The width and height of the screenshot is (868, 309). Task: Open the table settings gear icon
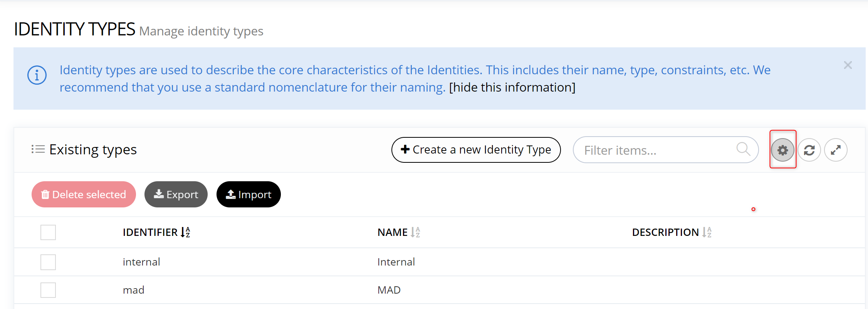[782, 150]
